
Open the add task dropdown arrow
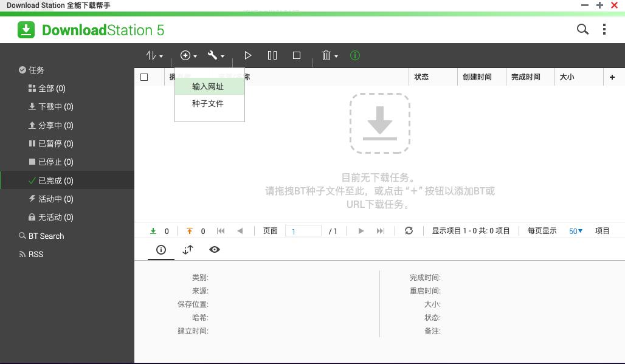[x=195, y=55]
